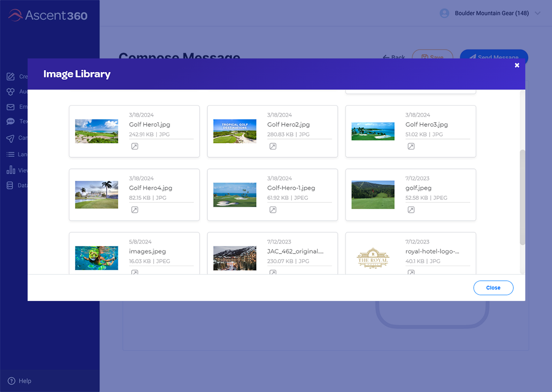The image size is (552, 392).
Task: Click the Close button in dialog footer
Action: point(493,288)
